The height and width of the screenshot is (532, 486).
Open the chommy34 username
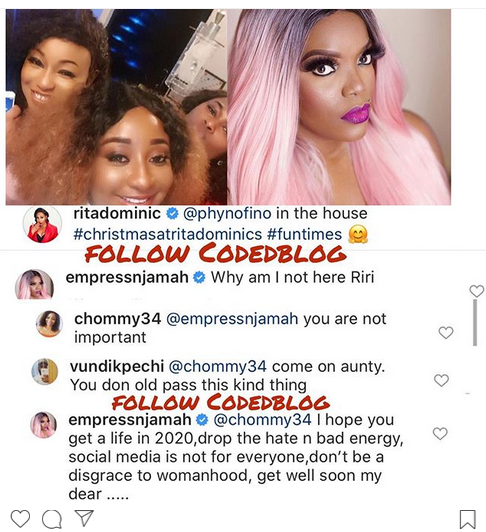click(117, 319)
